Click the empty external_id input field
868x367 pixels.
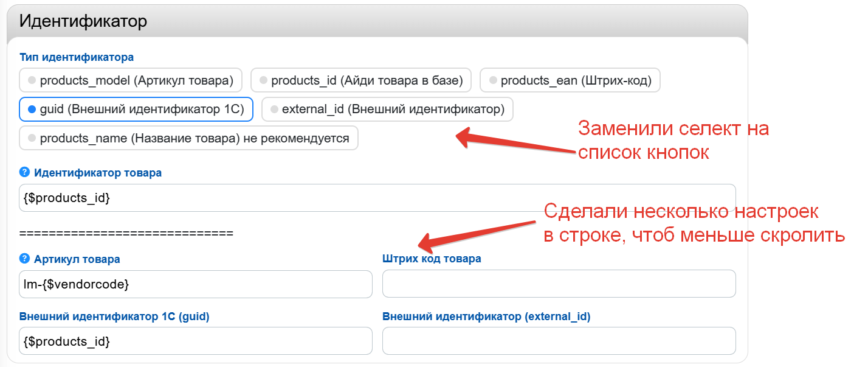(x=559, y=341)
